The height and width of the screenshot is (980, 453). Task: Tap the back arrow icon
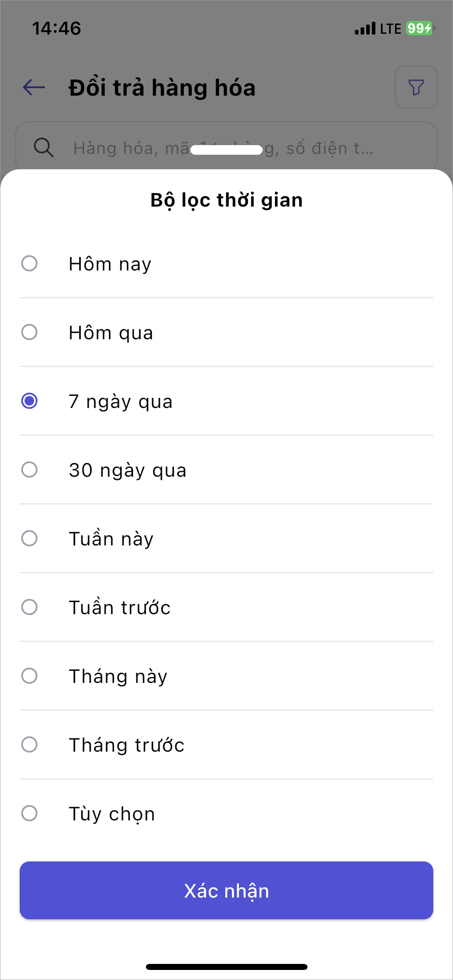point(34,87)
